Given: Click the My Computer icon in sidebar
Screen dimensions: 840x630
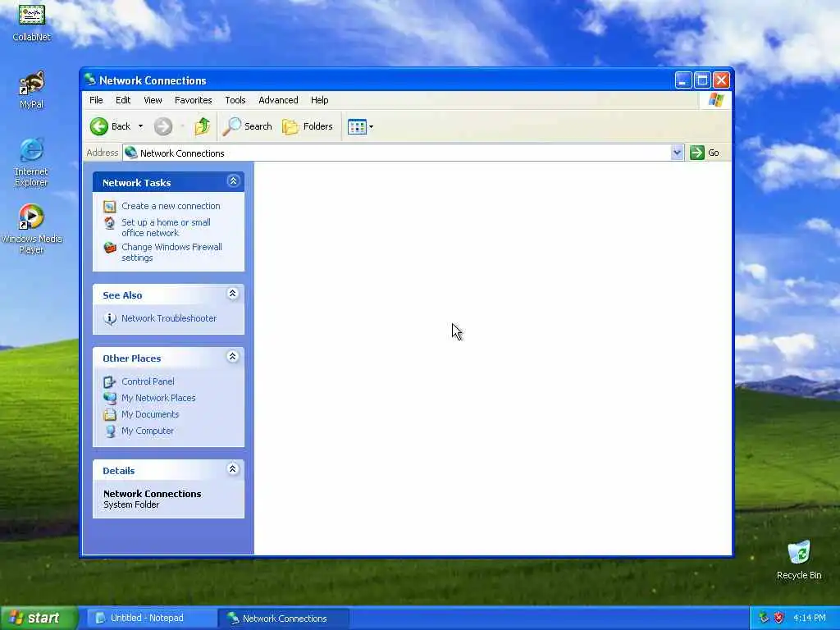Looking at the screenshot, I should (110, 431).
